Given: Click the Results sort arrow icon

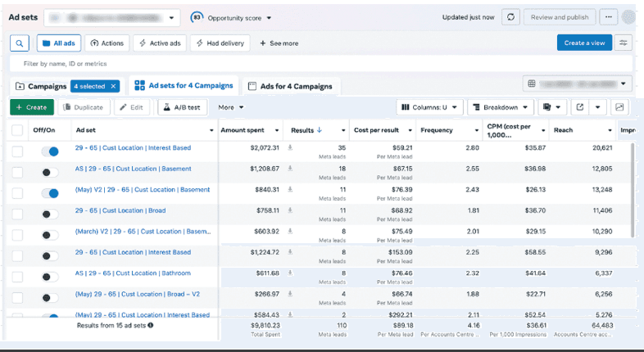Looking at the screenshot, I should tap(319, 130).
